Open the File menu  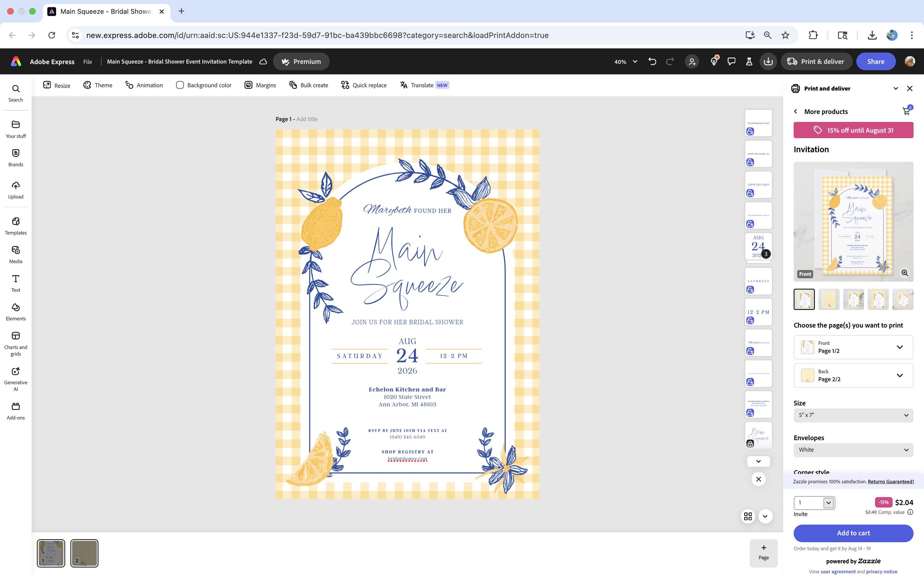tap(87, 62)
